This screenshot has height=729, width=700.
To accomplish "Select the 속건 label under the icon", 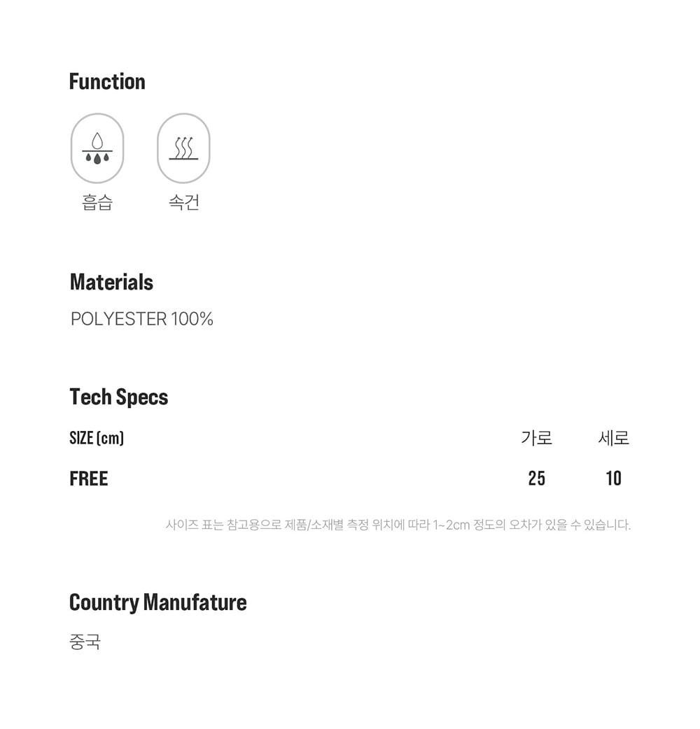I will (183, 202).
